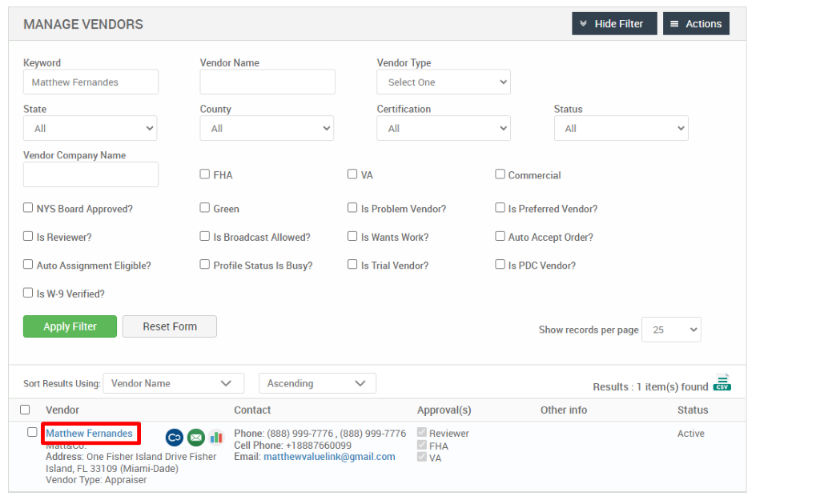The image size is (820, 504).
Task: Enable the Is W-9 Verified? checkbox
Action: pos(27,293)
